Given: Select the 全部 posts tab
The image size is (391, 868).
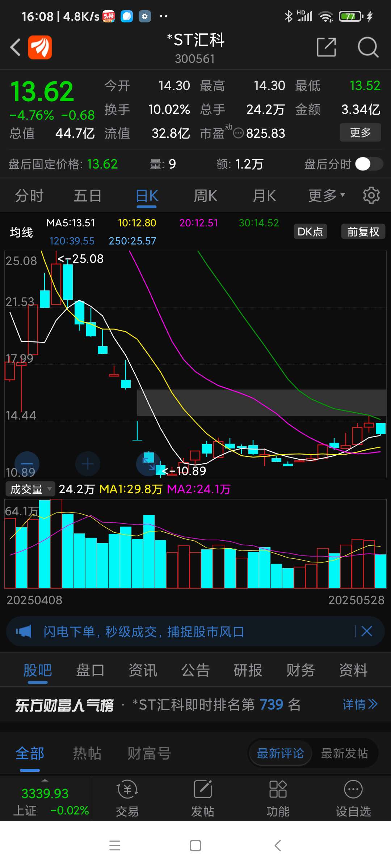Looking at the screenshot, I should 30,754.
